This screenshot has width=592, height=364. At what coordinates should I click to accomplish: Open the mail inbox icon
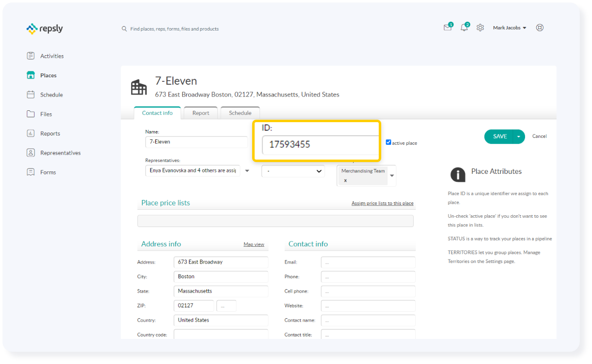(448, 28)
